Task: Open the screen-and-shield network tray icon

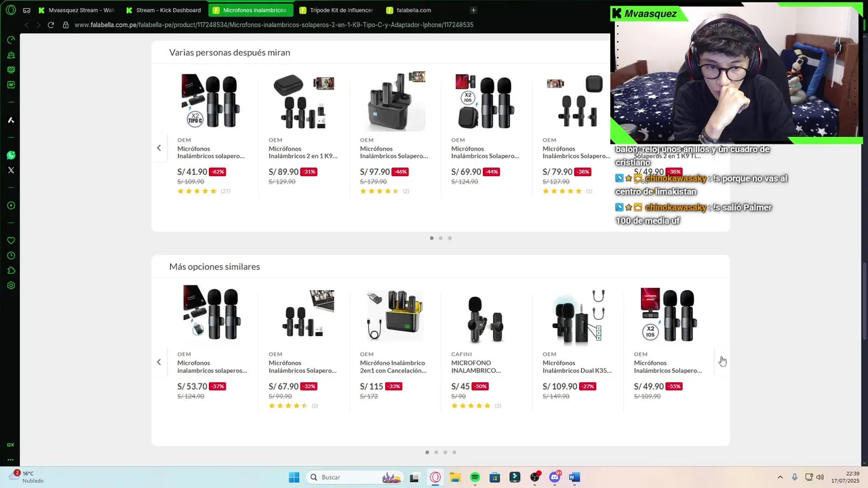Action: 808,477
